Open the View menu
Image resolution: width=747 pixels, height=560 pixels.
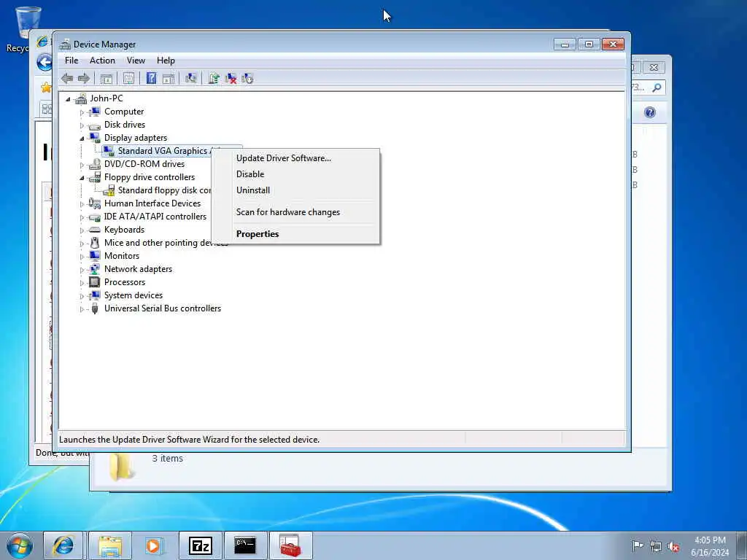point(136,61)
